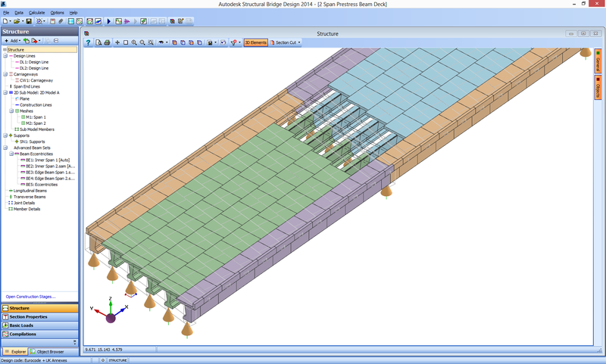This screenshot has width=606, height=364.
Task: Open the Section Properties panel
Action: 28,316
